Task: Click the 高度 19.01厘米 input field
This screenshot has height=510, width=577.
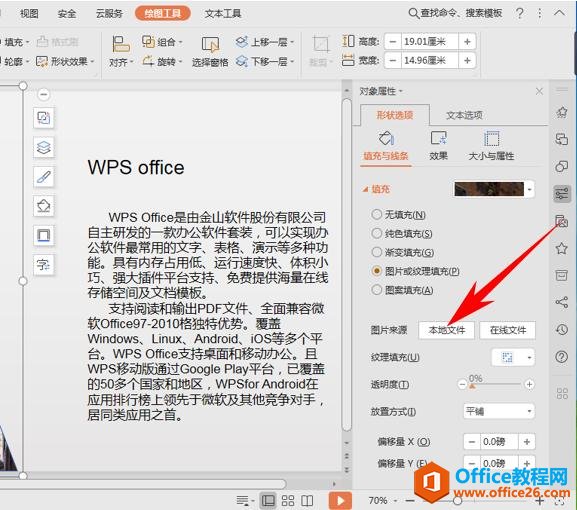Action: 429,42
